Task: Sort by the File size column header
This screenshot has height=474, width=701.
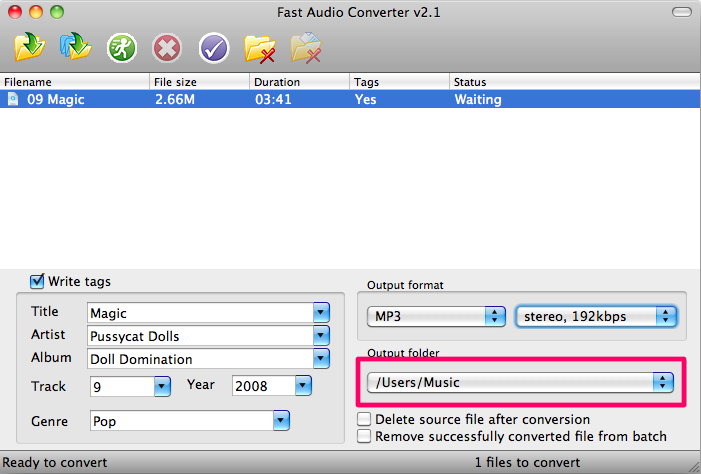Action: pos(199,82)
